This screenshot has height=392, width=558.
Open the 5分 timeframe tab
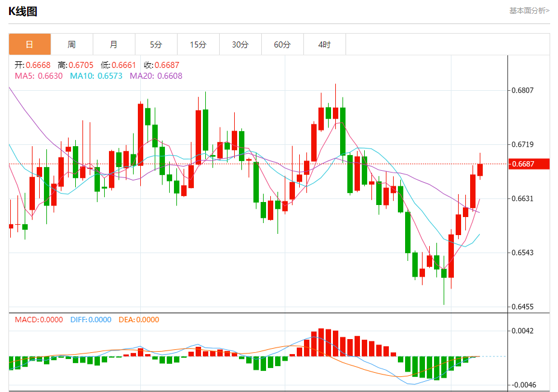click(156, 44)
